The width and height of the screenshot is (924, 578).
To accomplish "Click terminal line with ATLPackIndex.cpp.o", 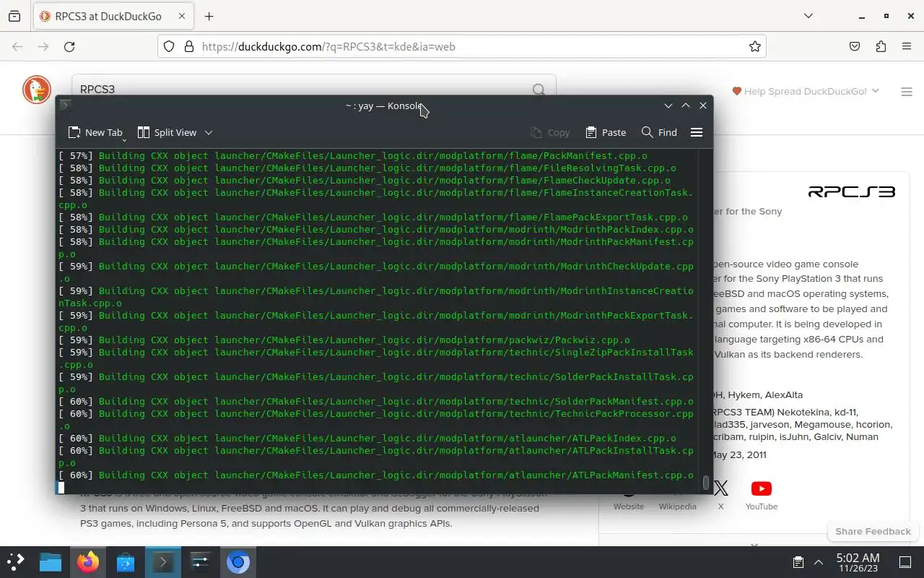I will pyautogui.click(x=367, y=438).
